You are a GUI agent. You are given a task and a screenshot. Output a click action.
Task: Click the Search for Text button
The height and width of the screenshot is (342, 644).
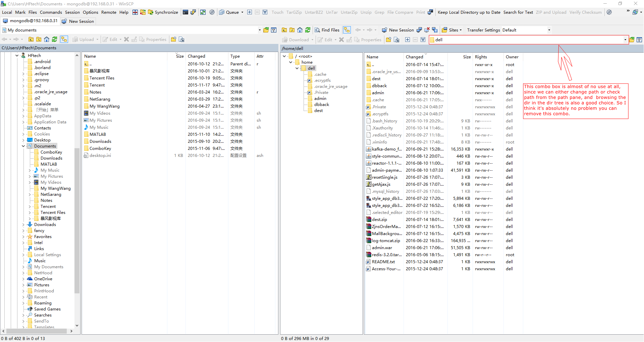pyautogui.click(x=518, y=12)
